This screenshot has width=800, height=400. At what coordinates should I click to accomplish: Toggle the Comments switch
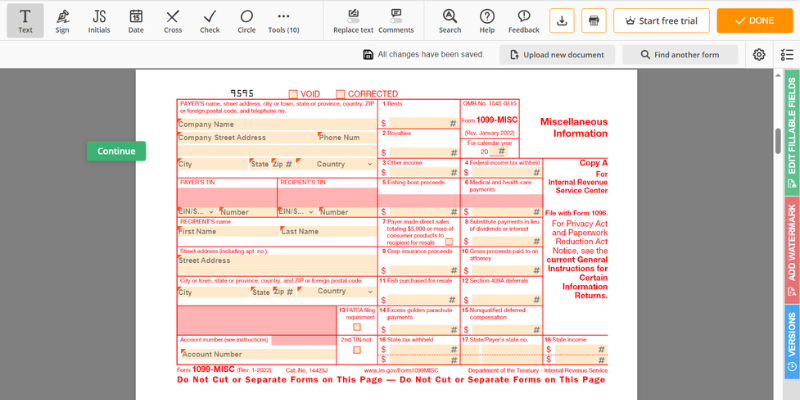[396, 20]
